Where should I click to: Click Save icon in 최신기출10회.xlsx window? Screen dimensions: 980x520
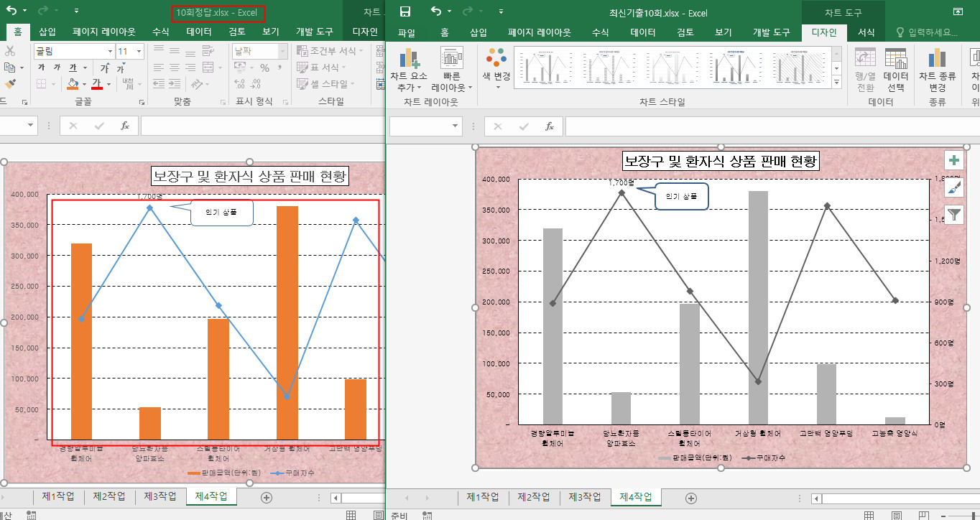coord(405,11)
